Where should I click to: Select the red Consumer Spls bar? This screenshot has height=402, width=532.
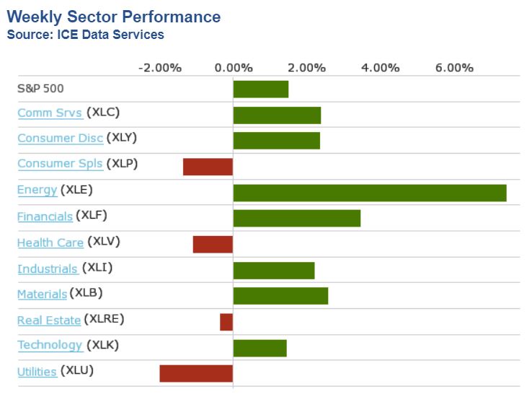(208, 167)
